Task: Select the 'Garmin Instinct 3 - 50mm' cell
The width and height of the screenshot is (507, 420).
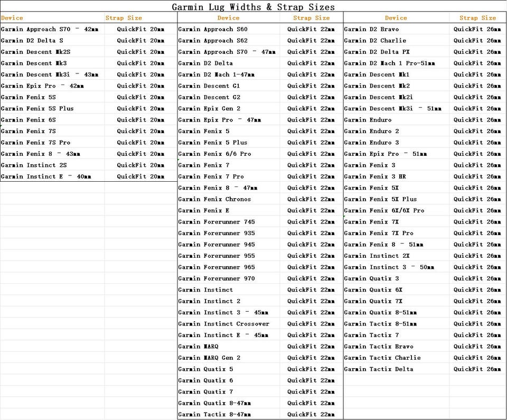Action: pyautogui.click(x=396, y=267)
